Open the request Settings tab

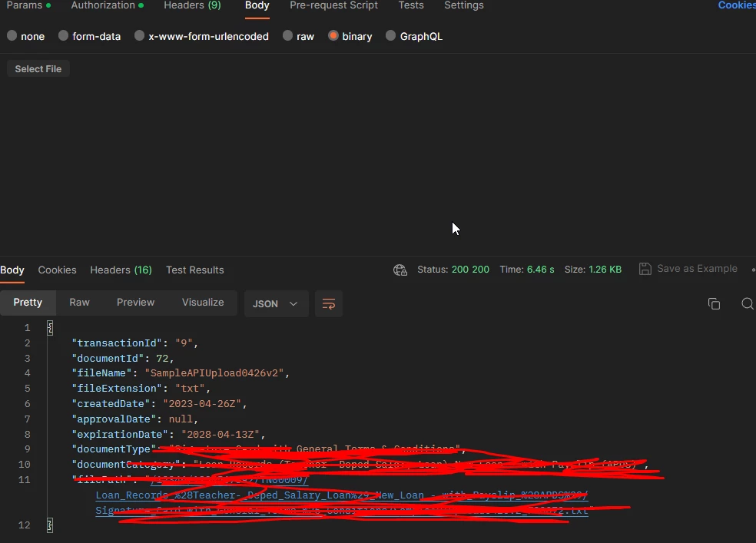(x=464, y=5)
